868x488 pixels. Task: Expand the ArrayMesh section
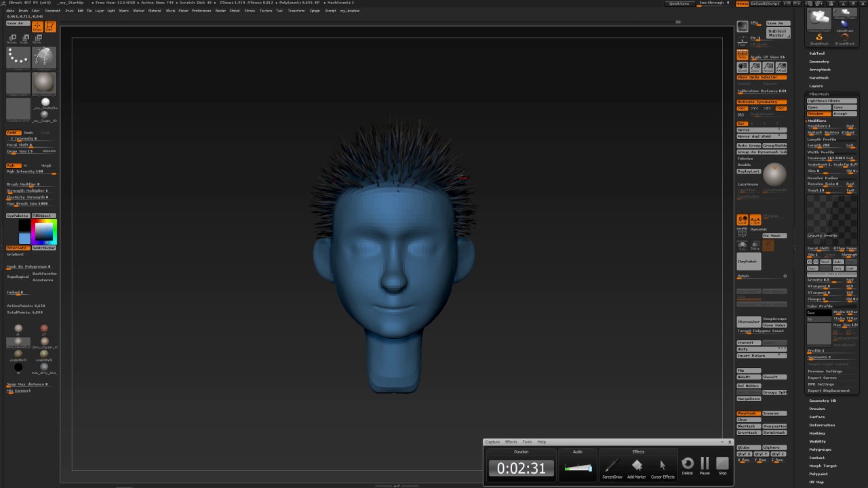pyautogui.click(x=819, y=69)
